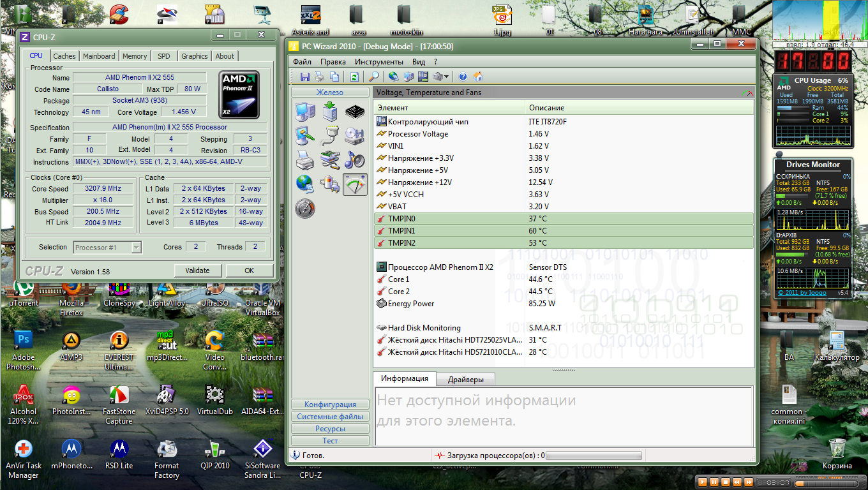Select the Network globe icon in hardware panel
This screenshot has width=868, height=490.
pos(304,184)
